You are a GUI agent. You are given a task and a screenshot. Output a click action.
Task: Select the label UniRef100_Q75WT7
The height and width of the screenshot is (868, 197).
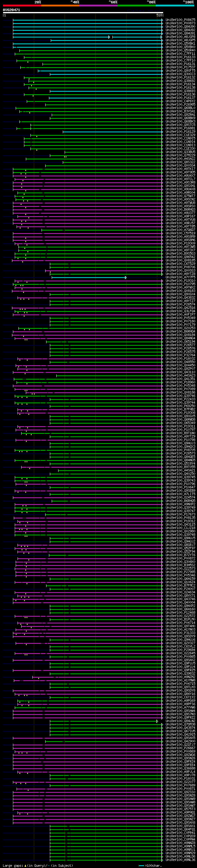pyautogui.click(x=180, y=196)
